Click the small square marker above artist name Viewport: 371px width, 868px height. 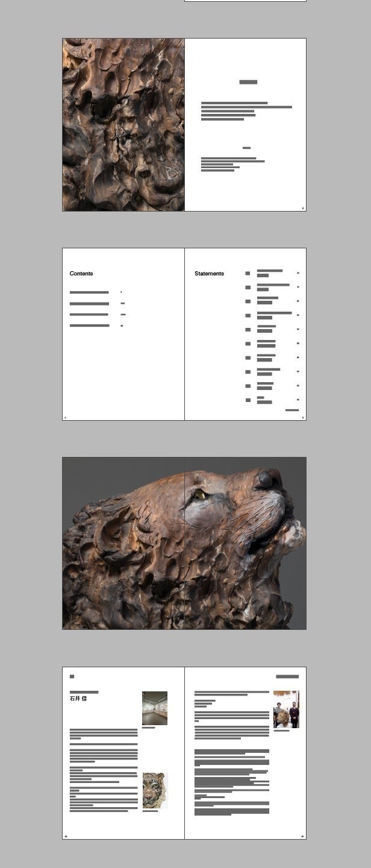tap(72, 676)
